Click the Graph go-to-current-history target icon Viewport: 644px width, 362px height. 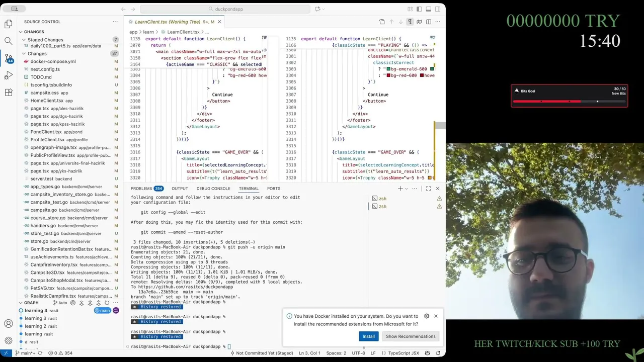click(x=73, y=303)
